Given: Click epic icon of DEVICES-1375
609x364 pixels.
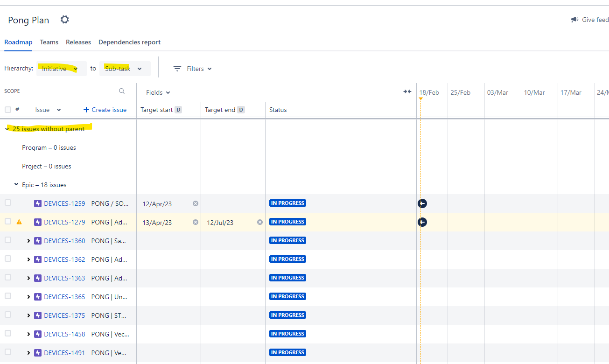Looking at the screenshot, I should (x=38, y=315).
